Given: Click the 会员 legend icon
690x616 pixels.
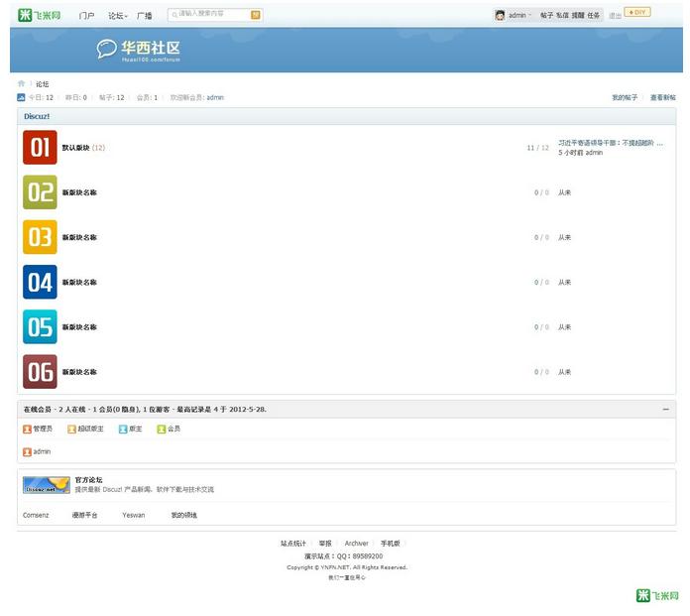Looking at the screenshot, I should click(161, 429).
